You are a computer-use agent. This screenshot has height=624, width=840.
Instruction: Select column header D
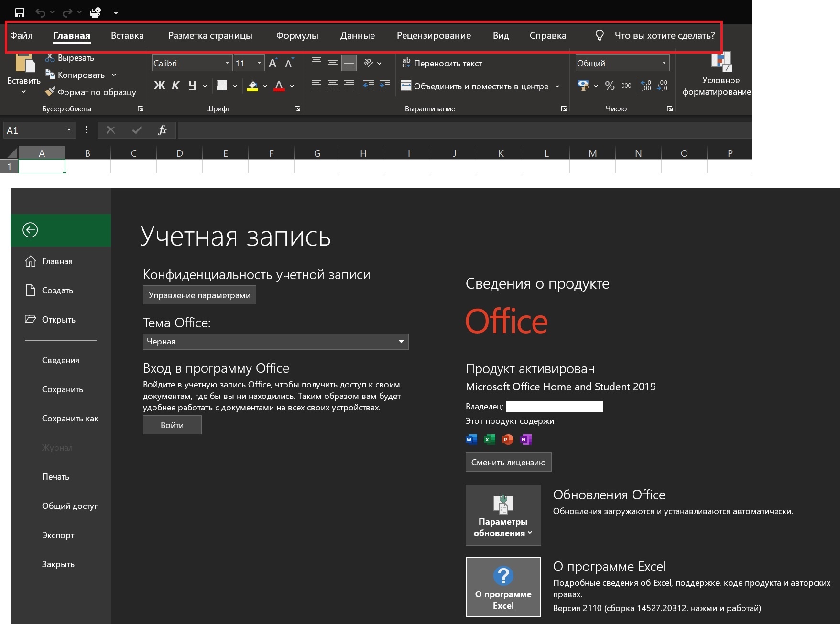click(179, 153)
